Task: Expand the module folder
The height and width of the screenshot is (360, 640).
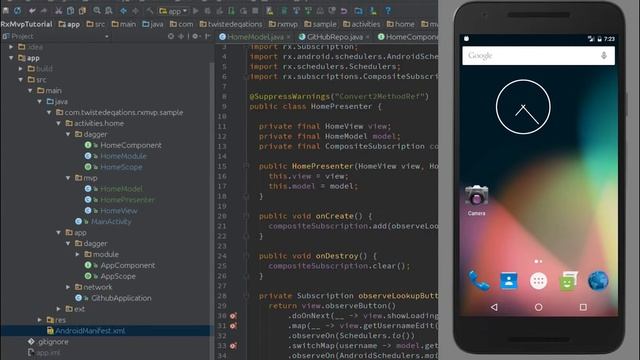Action: [x=77, y=254]
